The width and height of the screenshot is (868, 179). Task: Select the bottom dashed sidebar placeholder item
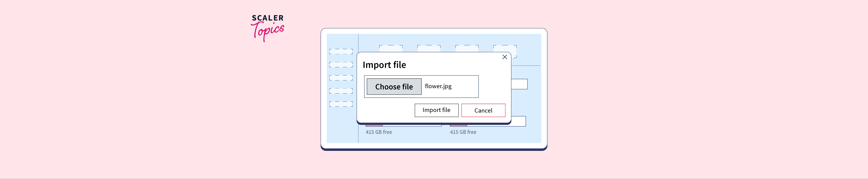tap(341, 104)
